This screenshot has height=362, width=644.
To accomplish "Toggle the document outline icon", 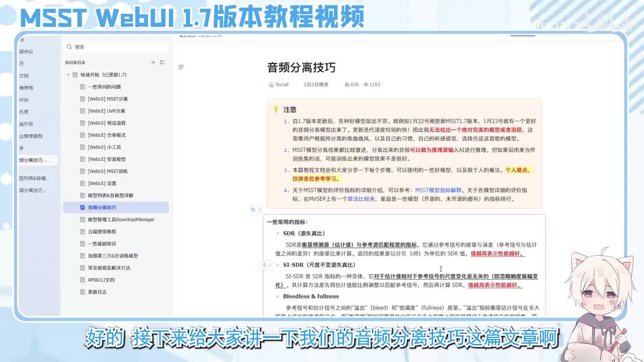I will tap(181, 67).
